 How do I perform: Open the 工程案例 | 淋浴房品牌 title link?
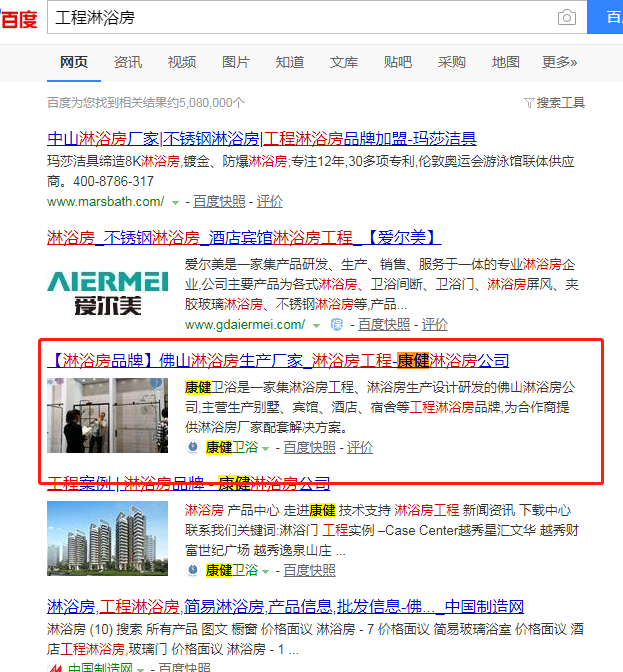[189, 484]
